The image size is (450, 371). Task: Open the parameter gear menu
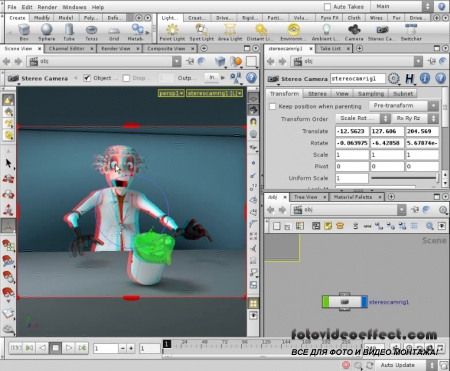394,79
